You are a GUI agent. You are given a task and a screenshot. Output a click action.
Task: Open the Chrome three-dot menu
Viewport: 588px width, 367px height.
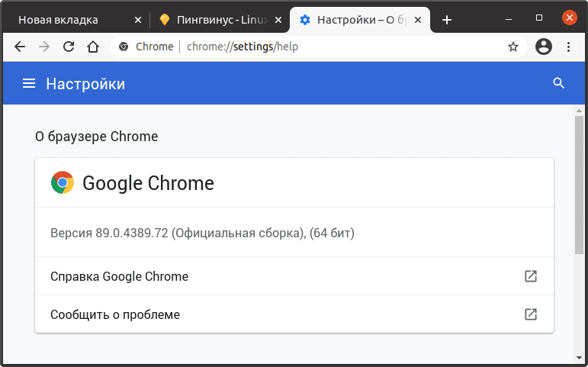point(568,47)
